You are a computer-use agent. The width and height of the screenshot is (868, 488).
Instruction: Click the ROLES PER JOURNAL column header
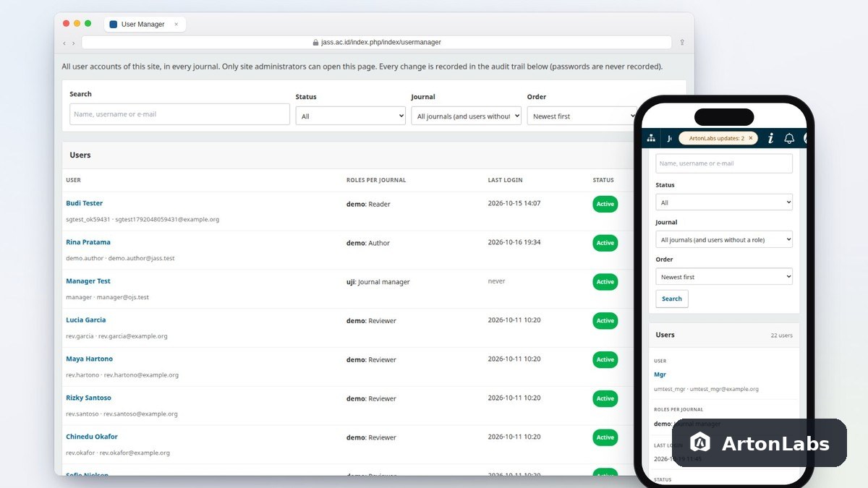pos(376,180)
